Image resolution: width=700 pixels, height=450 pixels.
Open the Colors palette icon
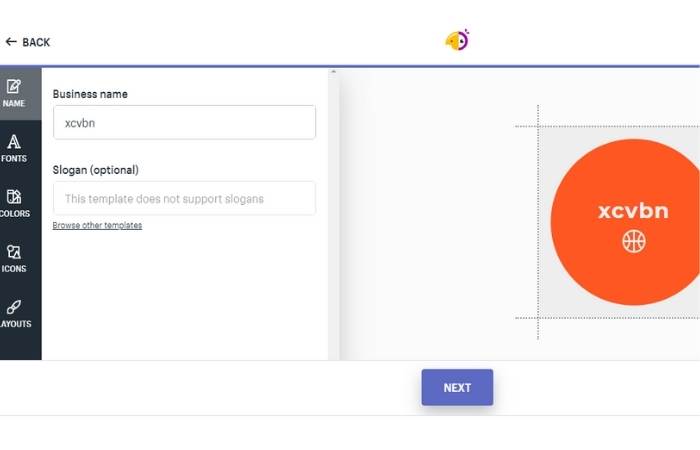pos(13,197)
